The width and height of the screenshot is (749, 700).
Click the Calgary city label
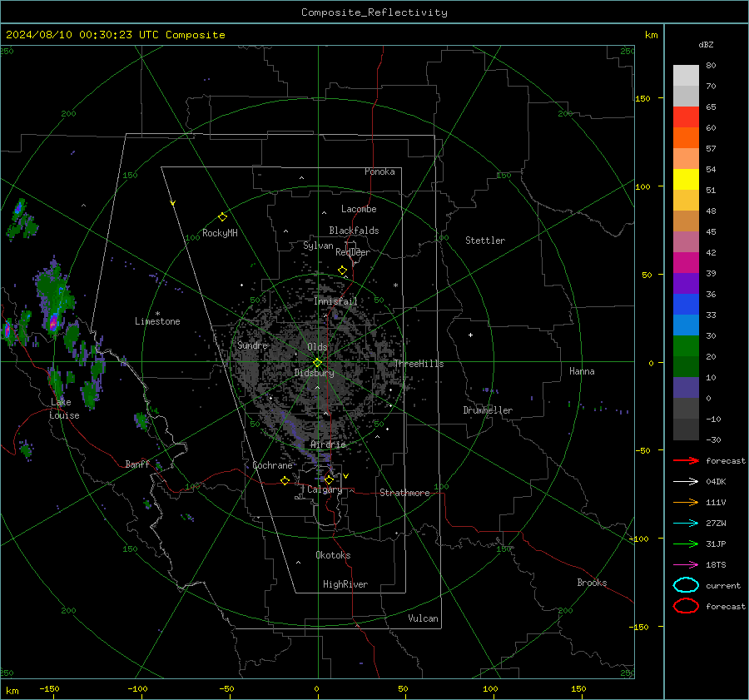[x=325, y=489]
